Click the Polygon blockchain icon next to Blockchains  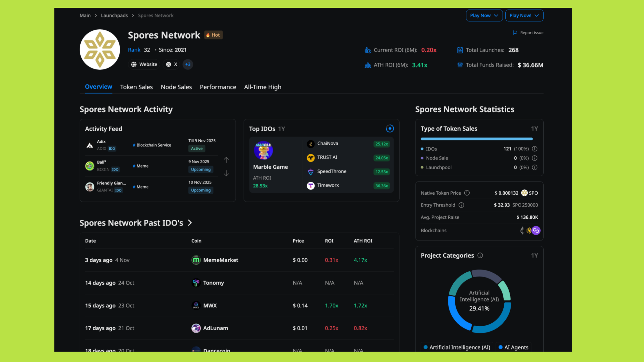tap(536, 231)
